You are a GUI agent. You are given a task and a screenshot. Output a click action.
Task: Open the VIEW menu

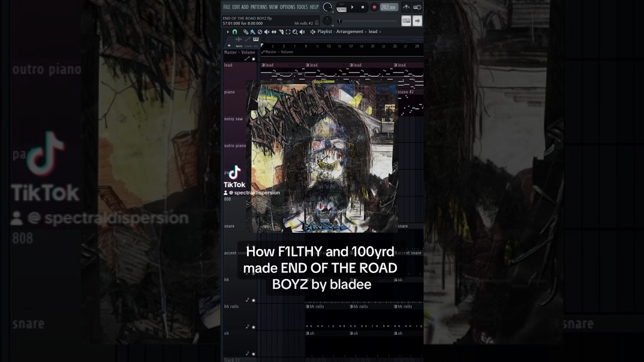coord(273,7)
